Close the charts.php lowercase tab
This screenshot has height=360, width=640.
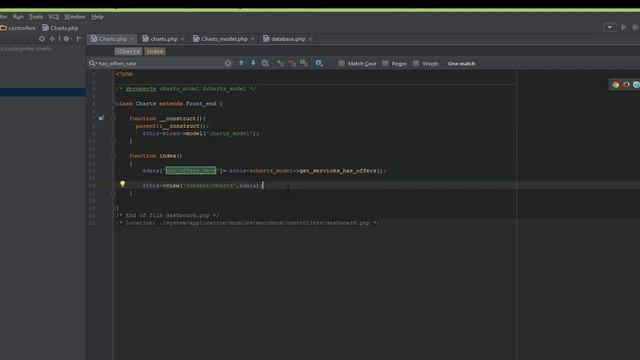coord(182,39)
